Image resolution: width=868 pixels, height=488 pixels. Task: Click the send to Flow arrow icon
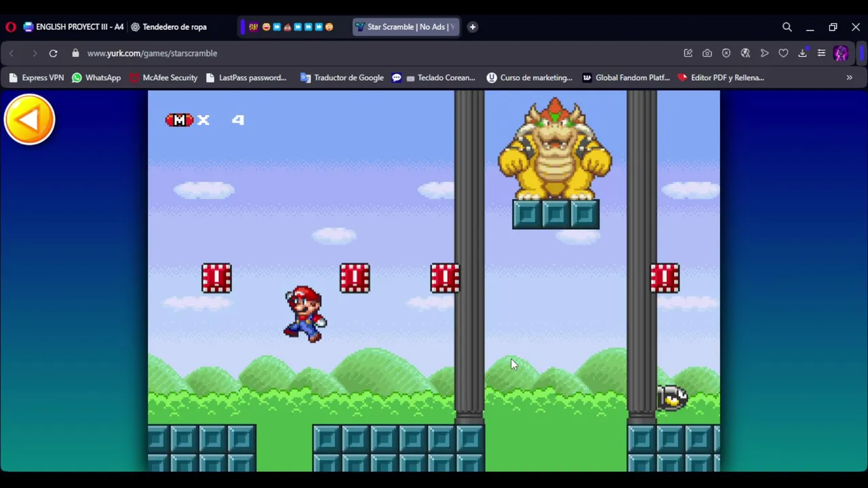click(x=764, y=53)
